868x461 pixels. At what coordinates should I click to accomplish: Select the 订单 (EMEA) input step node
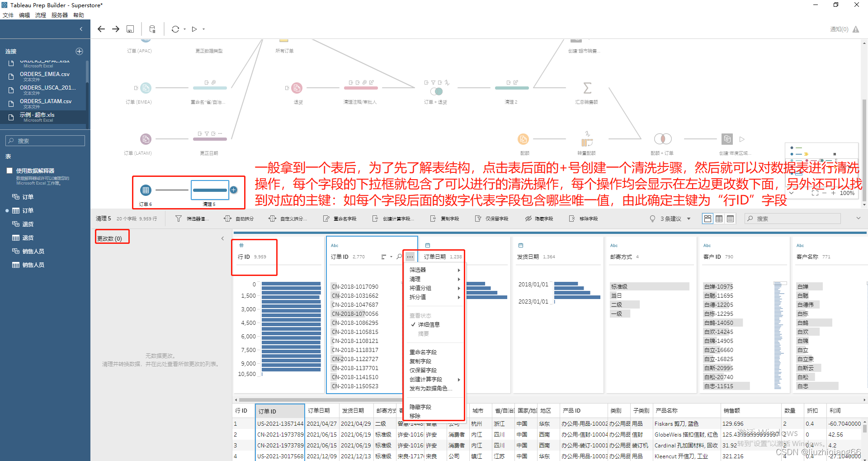[146, 88]
